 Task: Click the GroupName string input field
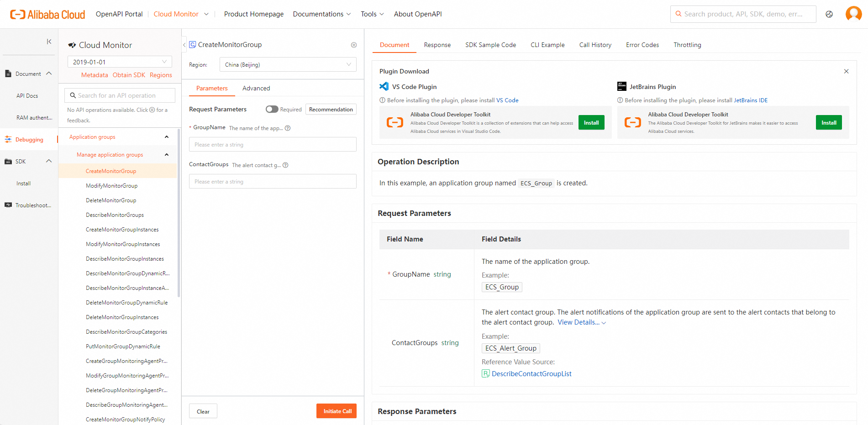273,144
